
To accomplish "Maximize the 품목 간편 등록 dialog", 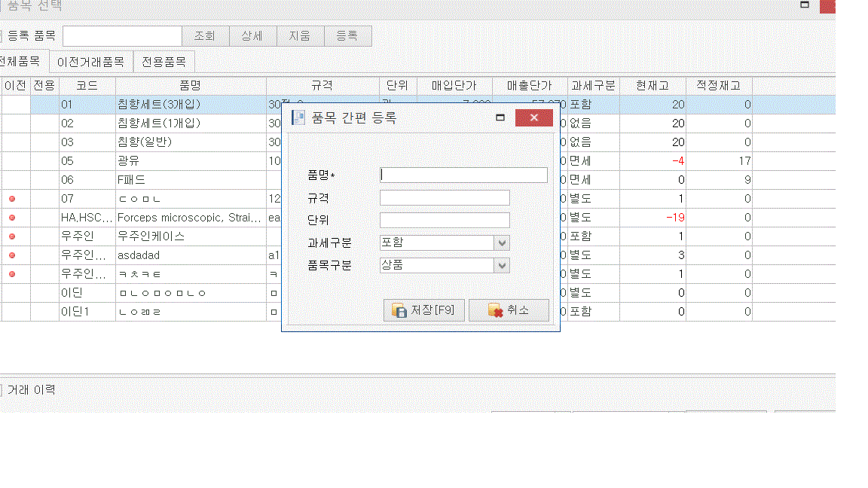I will coord(500,117).
